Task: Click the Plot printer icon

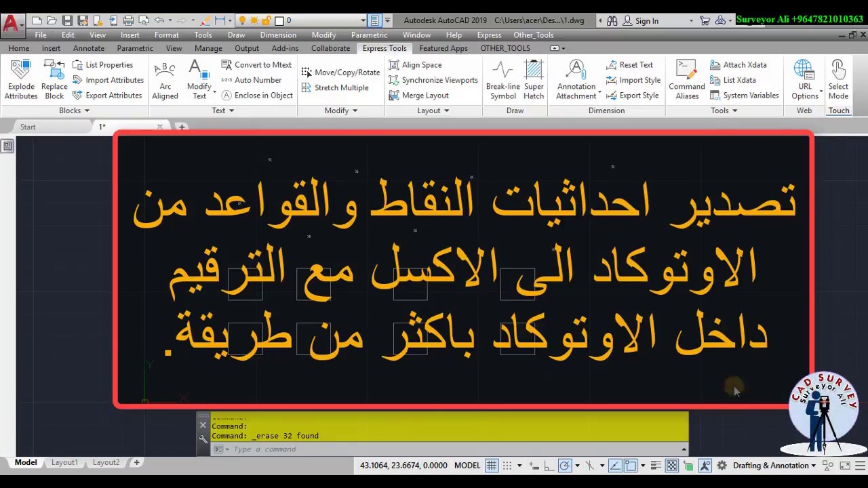Action: [x=128, y=21]
